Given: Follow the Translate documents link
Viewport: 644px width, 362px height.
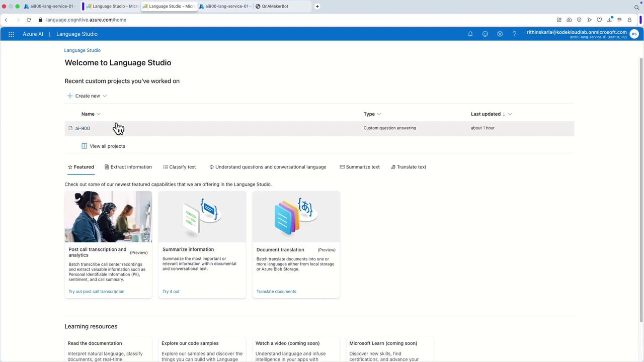Looking at the screenshot, I should coord(276,292).
